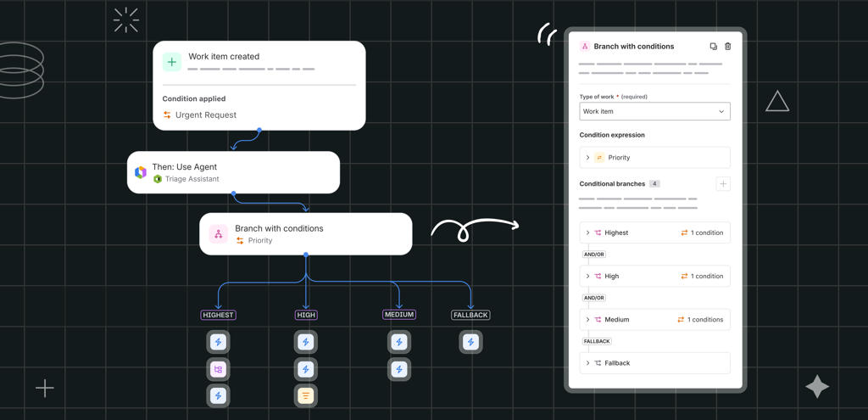Click the MEDIUM branch label on the canvas
The width and height of the screenshot is (868, 420).
(x=399, y=315)
